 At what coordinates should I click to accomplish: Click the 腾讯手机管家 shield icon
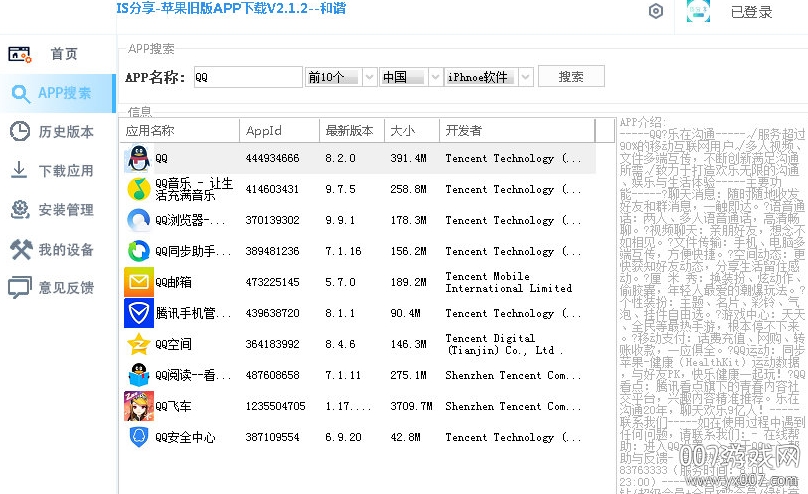click(x=138, y=313)
